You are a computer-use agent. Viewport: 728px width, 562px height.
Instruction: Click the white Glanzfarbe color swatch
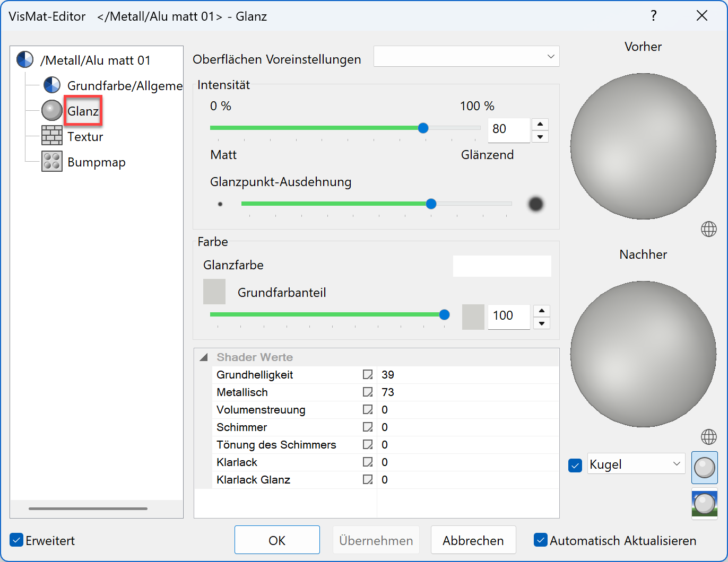tap(501, 266)
